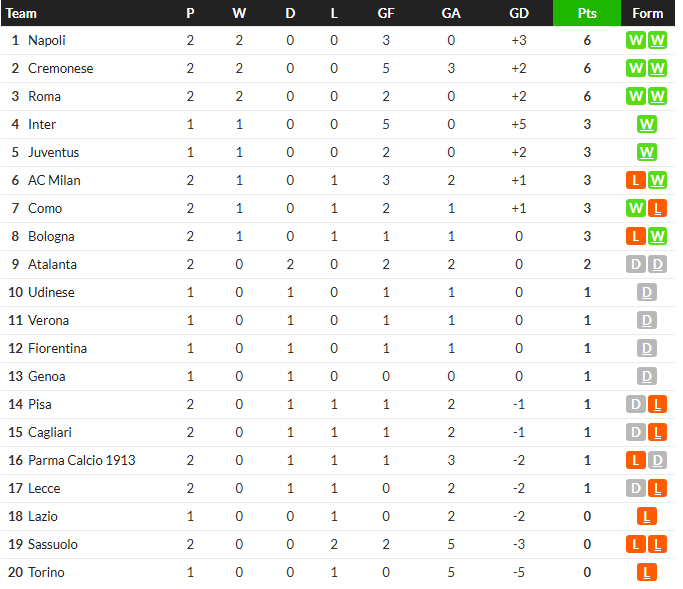Click Genoa's grey D form badge
This screenshot has height=589, width=683.
(x=646, y=376)
